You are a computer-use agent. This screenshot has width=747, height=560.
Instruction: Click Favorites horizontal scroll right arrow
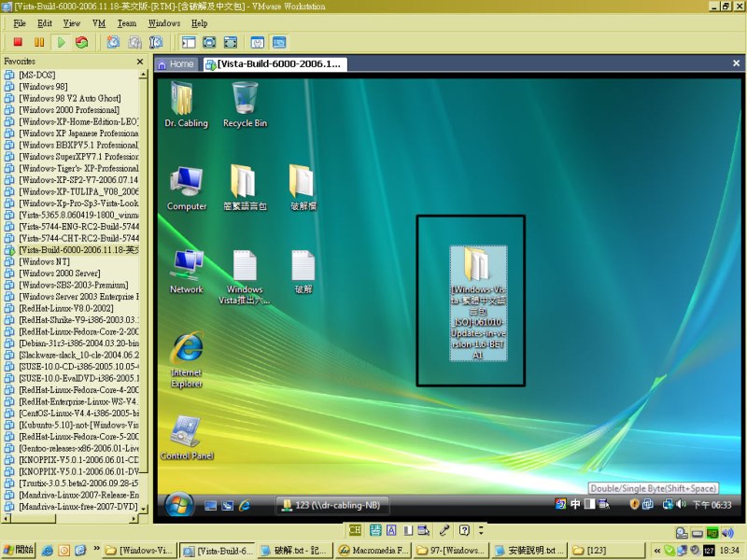tap(134, 519)
